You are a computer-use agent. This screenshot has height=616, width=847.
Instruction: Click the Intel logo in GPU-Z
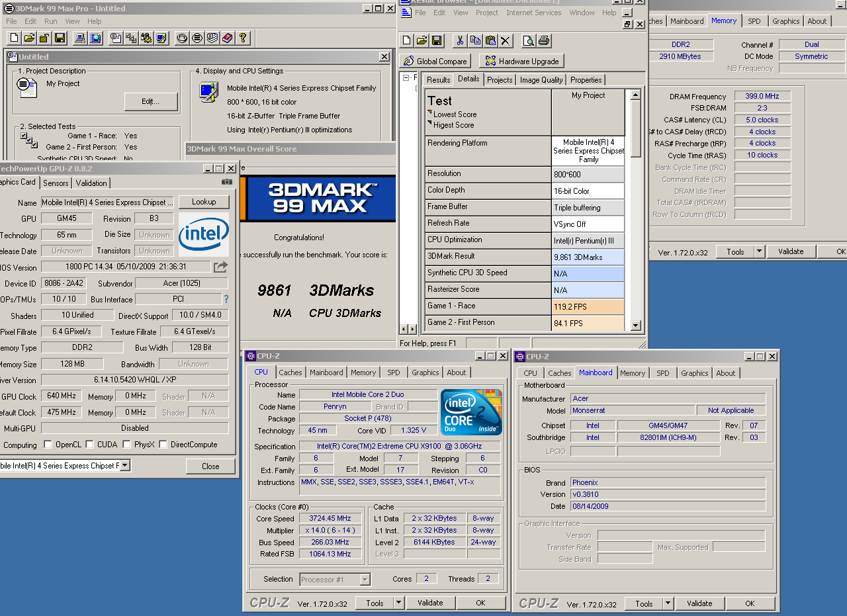204,234
